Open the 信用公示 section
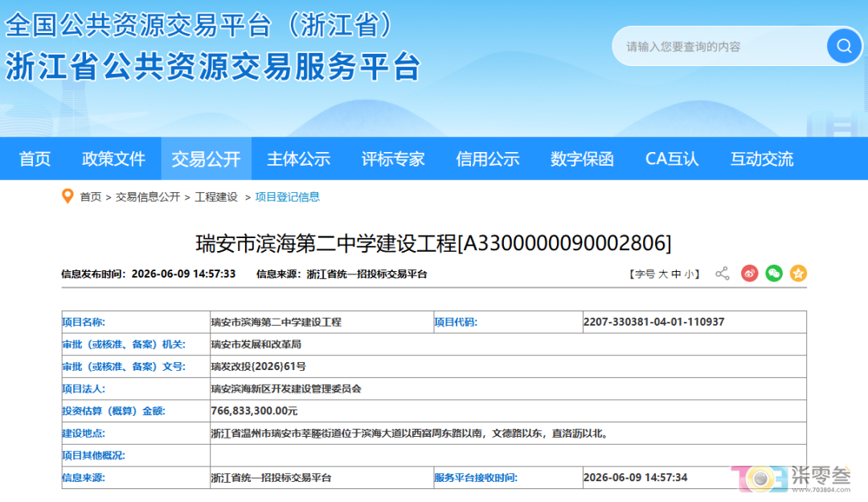Viewport: 868px width, 502px height. pos(488,159)
